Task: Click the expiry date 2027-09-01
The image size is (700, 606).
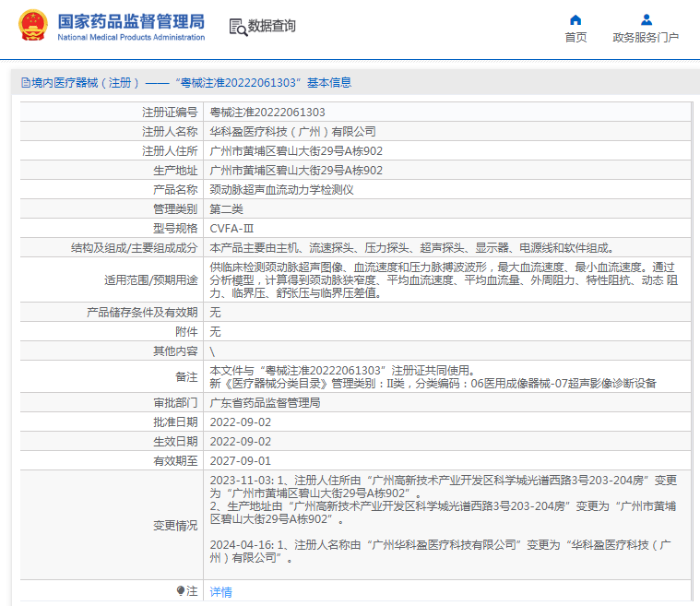Action: pyautogui.click(x=241, y=461)
